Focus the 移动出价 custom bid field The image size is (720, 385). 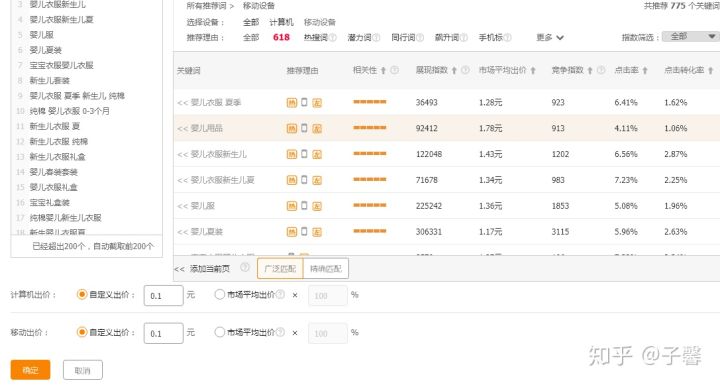[x=163, y=333]
